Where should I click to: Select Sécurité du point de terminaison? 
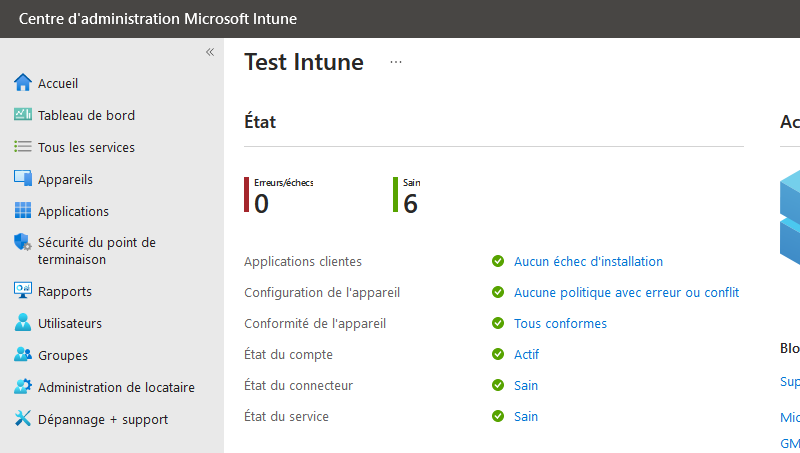point(96,251)
